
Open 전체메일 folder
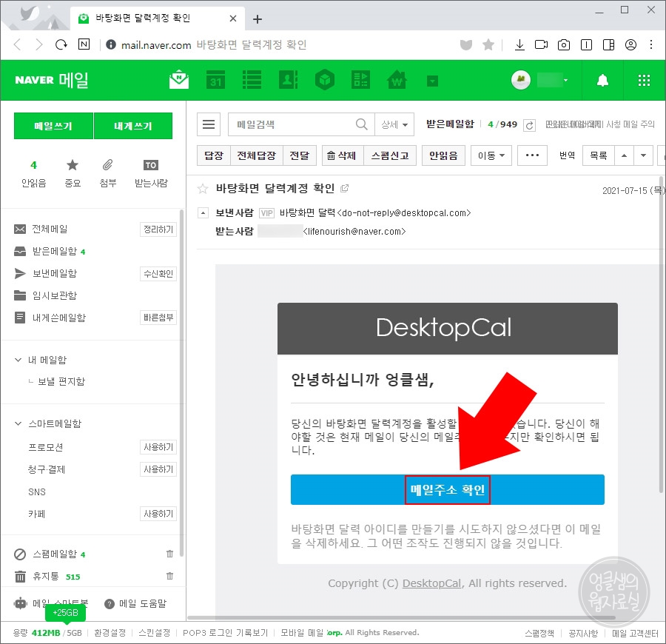click(x=50, y=229)
